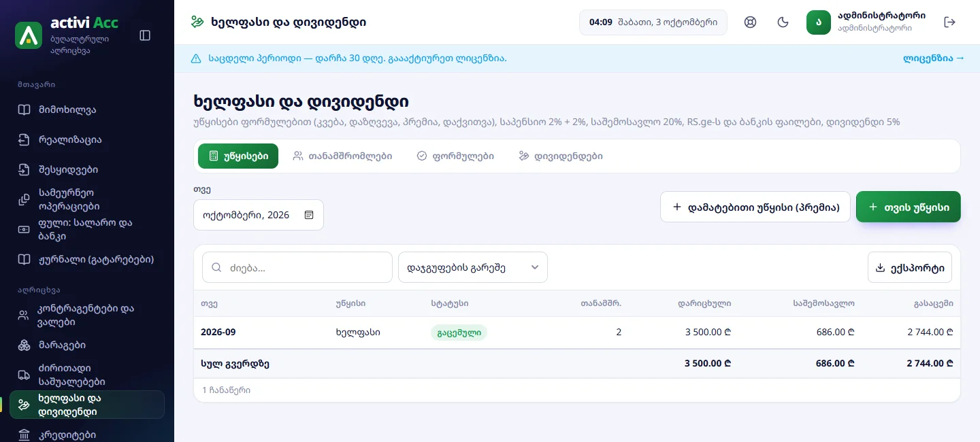Click the administrator avatar badge
This screenshot has width=980, height=442.
(x=819, y=22)
